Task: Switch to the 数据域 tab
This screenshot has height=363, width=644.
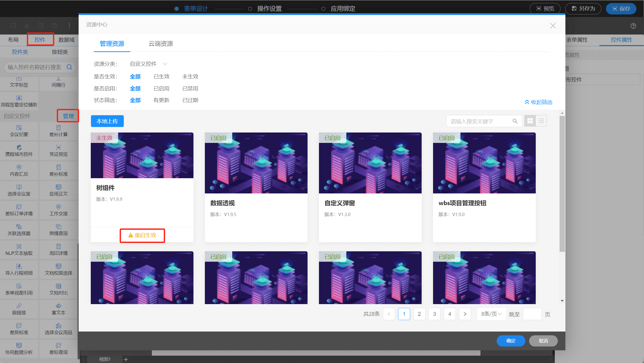Action: pos(66,40)
